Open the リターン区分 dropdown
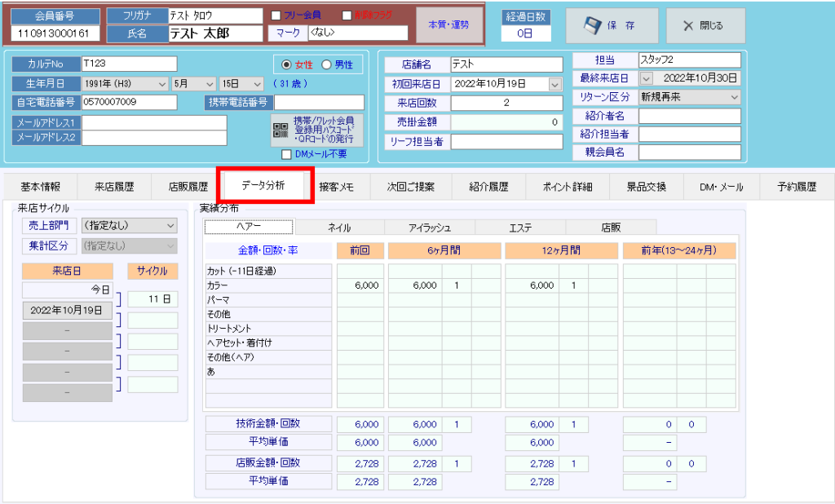Image resolution: width=835 pixels, height=504 pixels. point(735,97)
